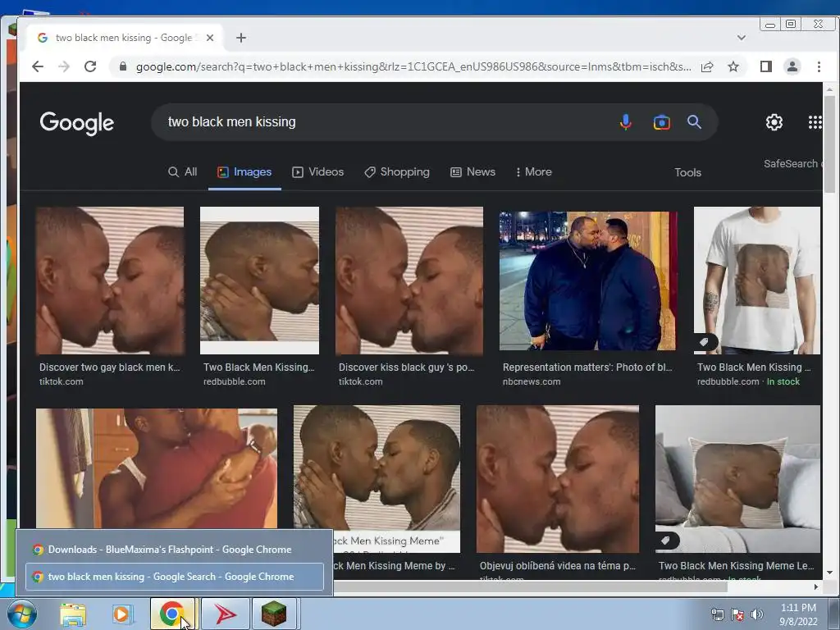The image size is (840, 630).
Task: Click the horizontal scrollbar right arrow
Action: coord(816,587)
